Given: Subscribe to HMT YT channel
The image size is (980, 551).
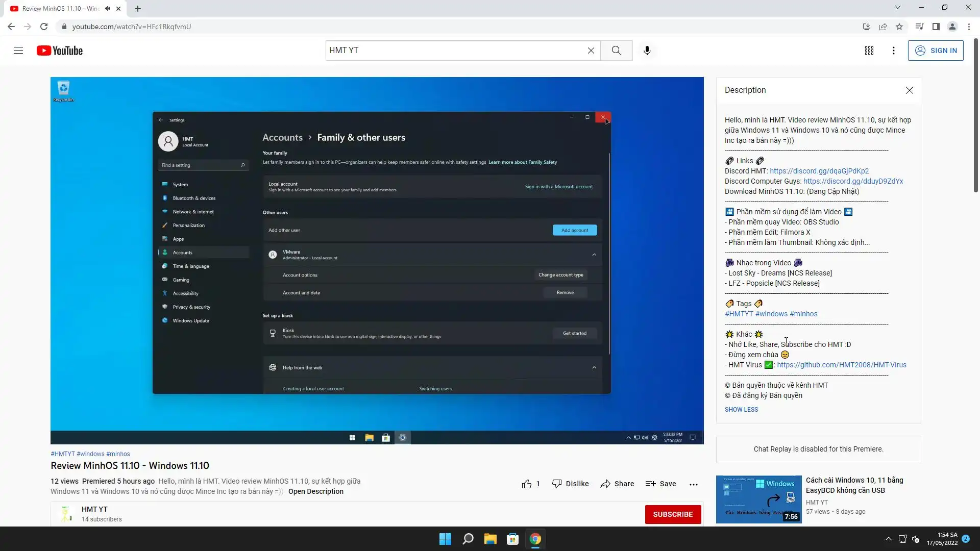Looking at the screenshot, I should pos(672,514).
